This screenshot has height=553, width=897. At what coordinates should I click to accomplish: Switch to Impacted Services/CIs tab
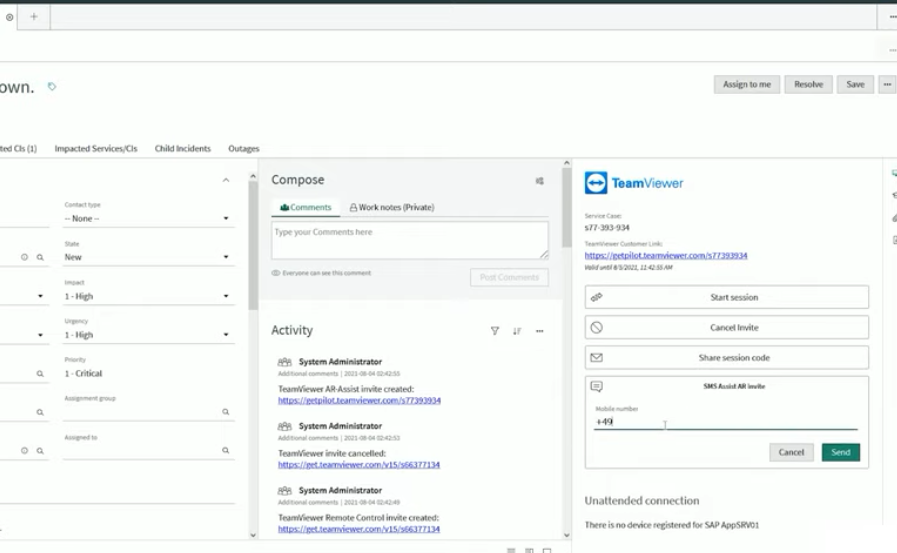tap(96, 149)
